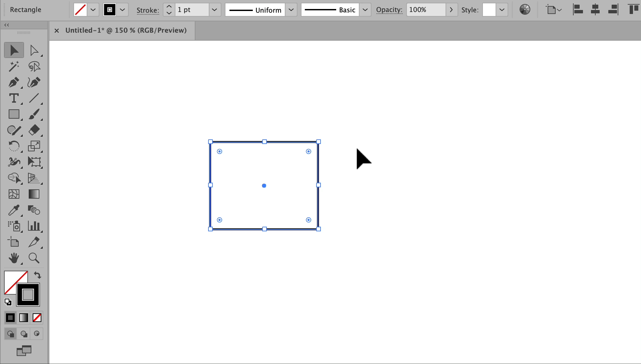This screenshot has height=364, width=641.
Task: Open the Opacity panel link
Action: coord(389,10)
